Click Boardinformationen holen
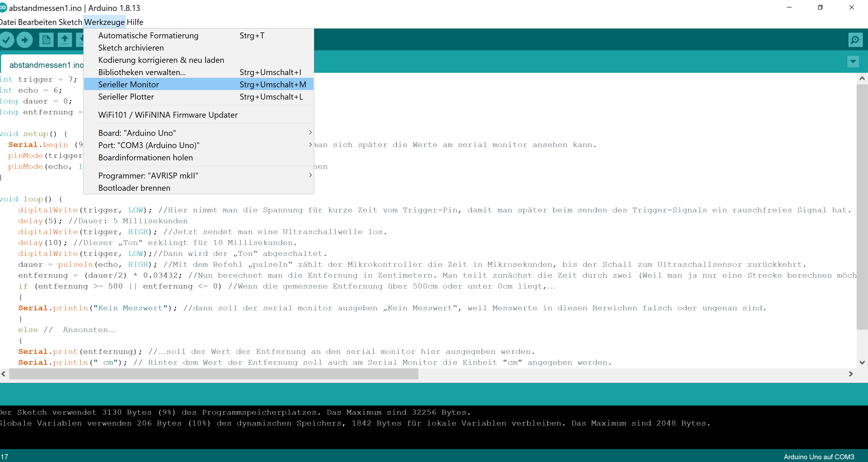Viewport: 868px width, 462px height. (x=145, y=158)
